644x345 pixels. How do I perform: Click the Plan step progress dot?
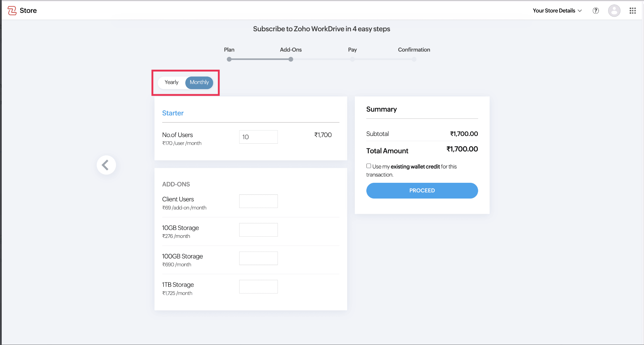[229, 59]
